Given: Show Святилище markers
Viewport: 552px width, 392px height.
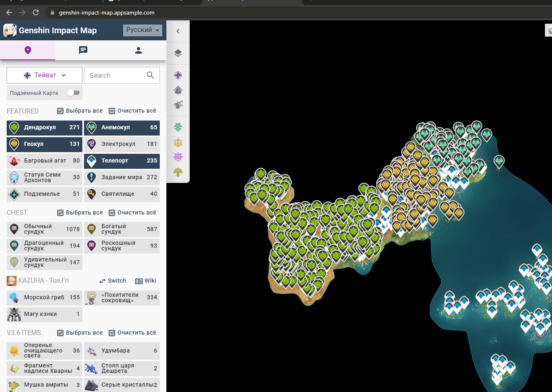Looking at the screenshot, I should click(122, 194).
